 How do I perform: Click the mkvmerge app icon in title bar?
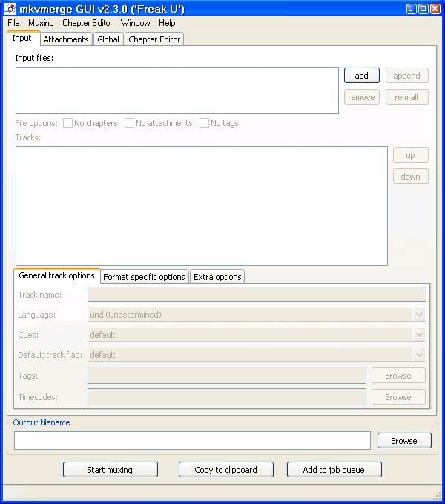coord(10,9)
